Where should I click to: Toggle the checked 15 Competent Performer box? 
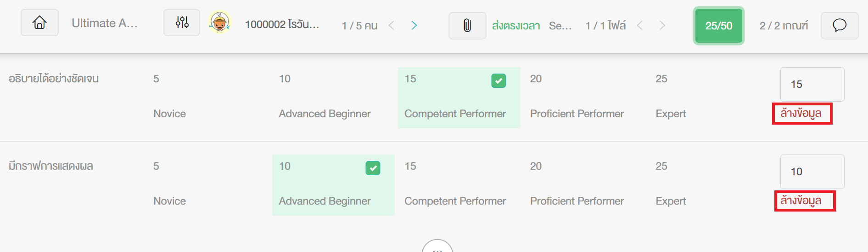point(459,97)
